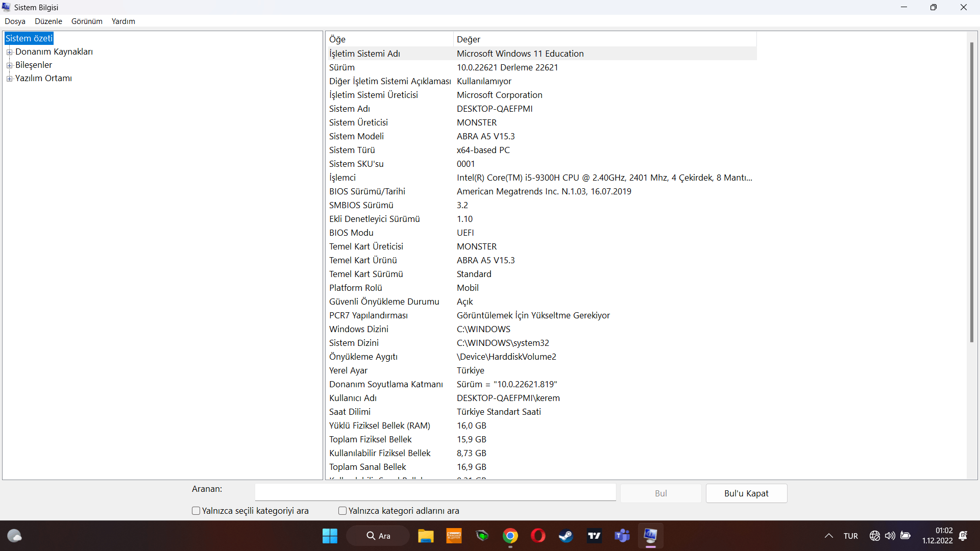Click the Sistem Bilgisi taskbar icon
Image resolution: width=980 pixels, height=551 pixels.
[x=650, y=536]
